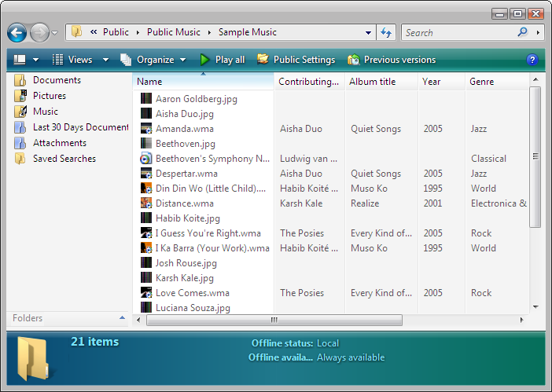Open the blue Help question mark
This screenshot has height=392, width=552.
click(x=532, y=60)
